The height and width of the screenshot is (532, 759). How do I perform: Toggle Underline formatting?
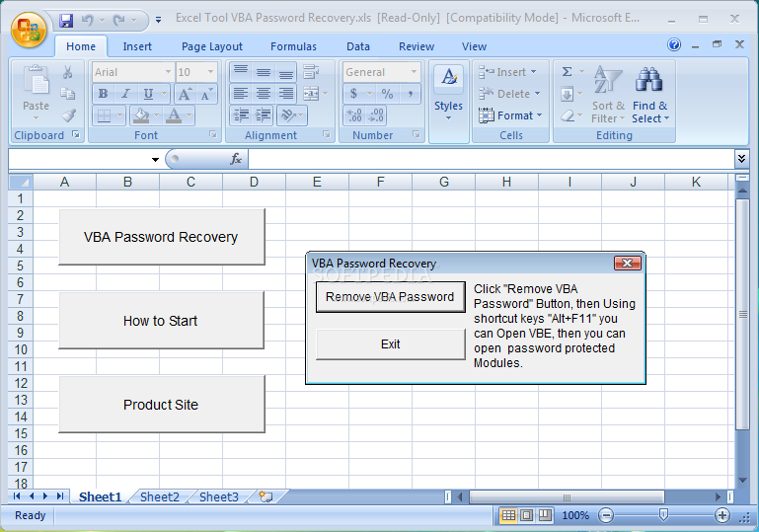(x=148, y=94)
